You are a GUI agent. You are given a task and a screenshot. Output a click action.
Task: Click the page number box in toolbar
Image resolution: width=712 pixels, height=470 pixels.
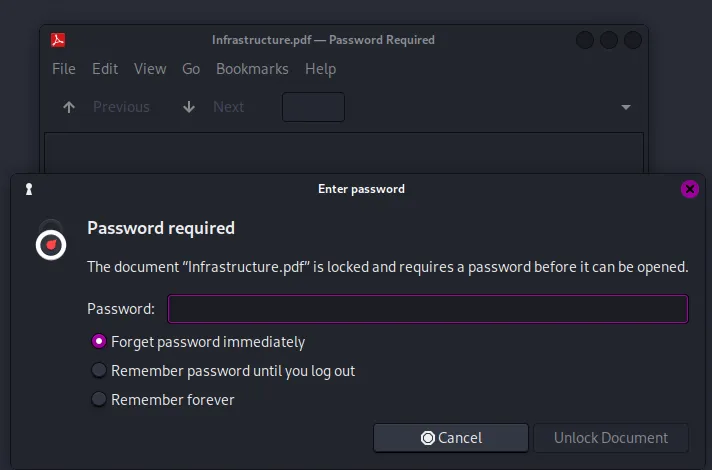tap(313, 107)
